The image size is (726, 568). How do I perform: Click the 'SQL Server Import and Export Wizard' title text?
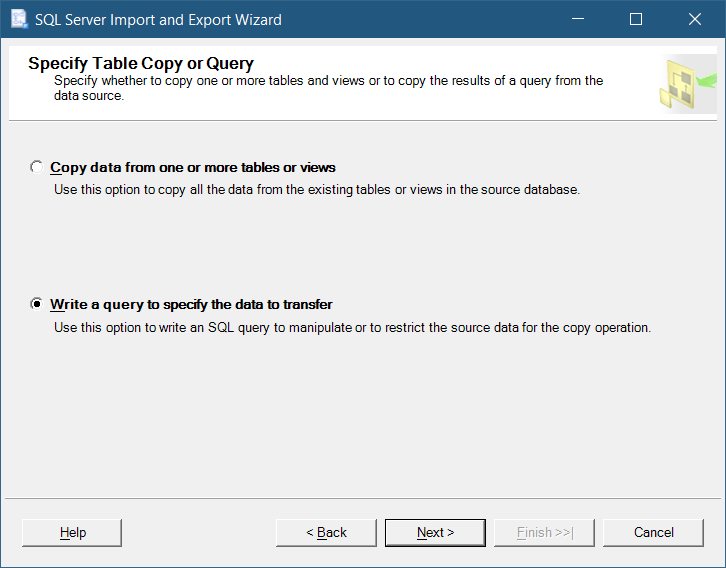(x=158, y=19)
